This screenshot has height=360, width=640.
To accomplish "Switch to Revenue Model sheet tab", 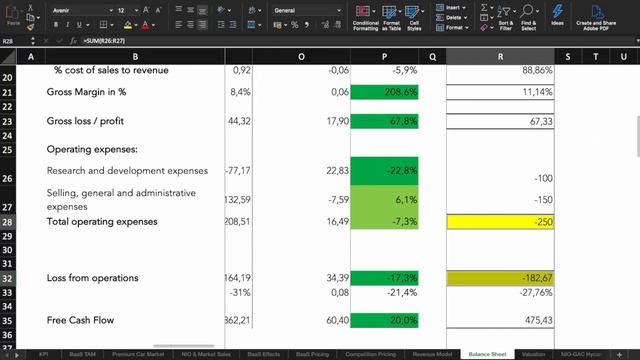I will coord(432,354).
